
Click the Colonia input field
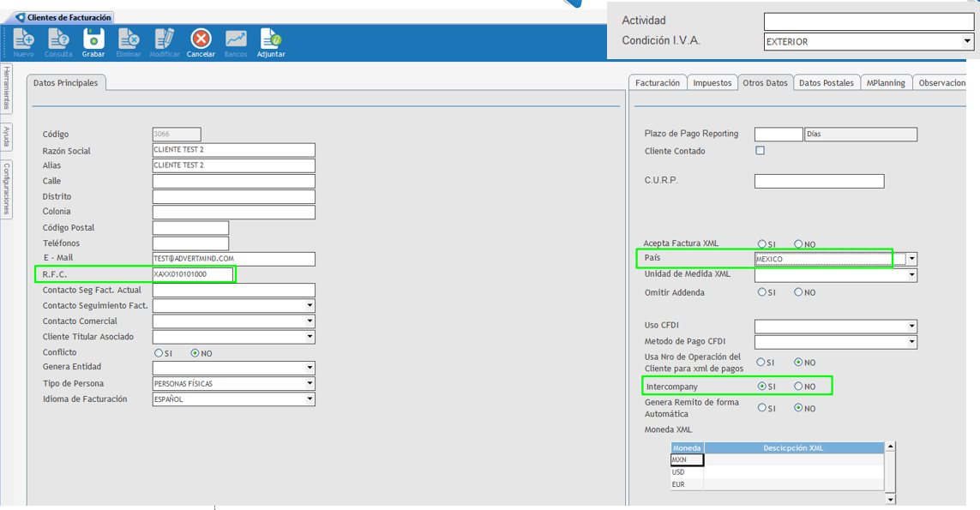234,212
